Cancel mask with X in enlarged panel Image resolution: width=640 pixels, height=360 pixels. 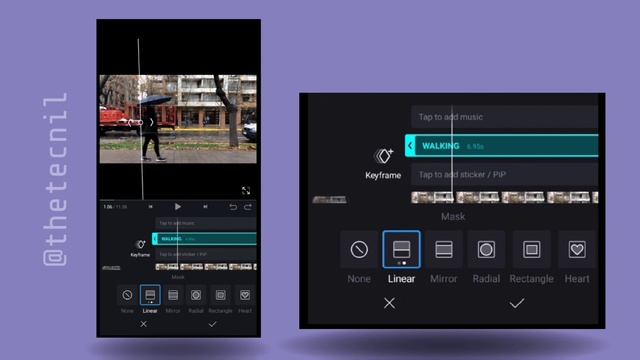(389, 303)
